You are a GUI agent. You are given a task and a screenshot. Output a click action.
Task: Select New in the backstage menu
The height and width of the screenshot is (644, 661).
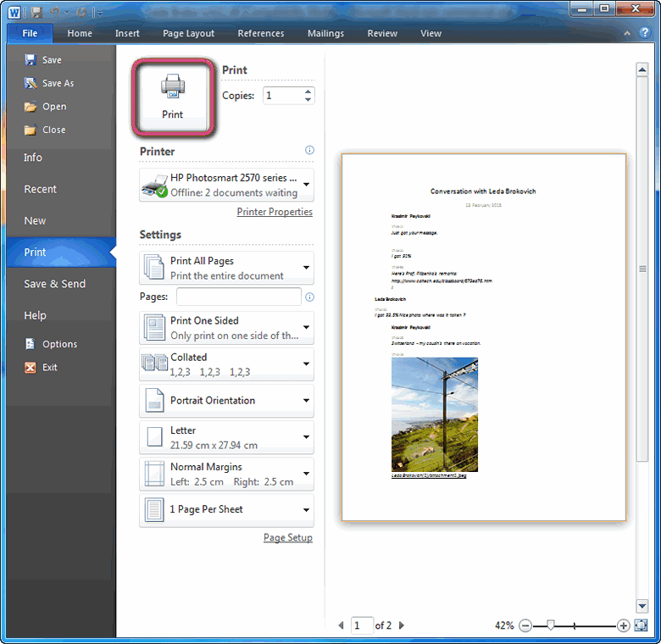61,221
